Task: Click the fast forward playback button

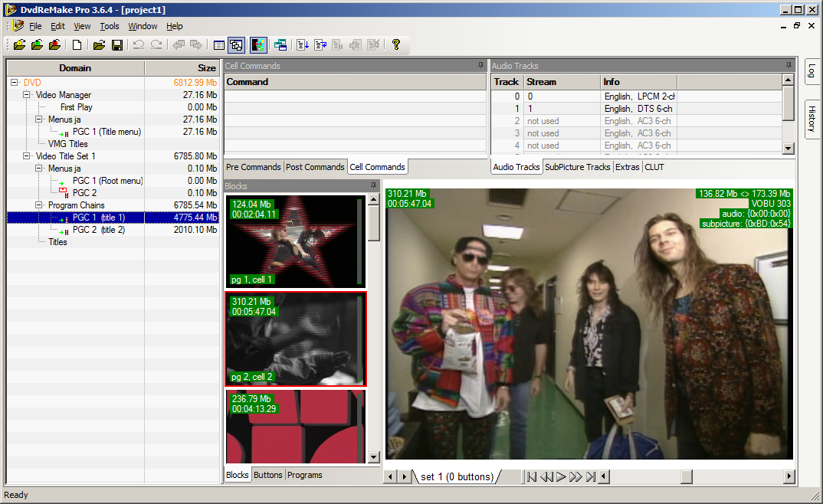Action: (575, 476)
